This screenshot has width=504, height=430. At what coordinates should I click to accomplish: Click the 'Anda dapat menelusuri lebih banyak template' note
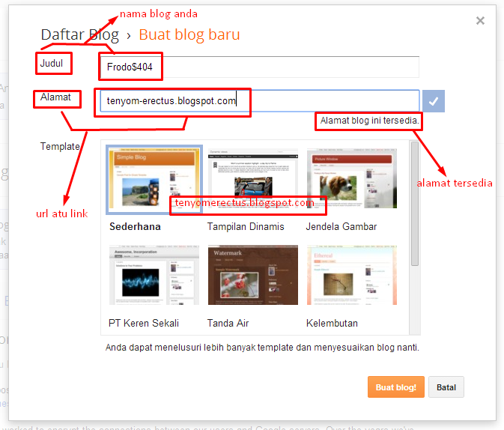point(262,348)
